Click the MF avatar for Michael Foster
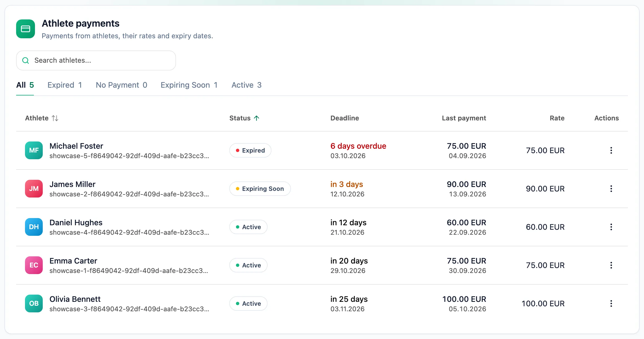Image resolution: width=644 pixels, height=339 pixels. [34, 150]
